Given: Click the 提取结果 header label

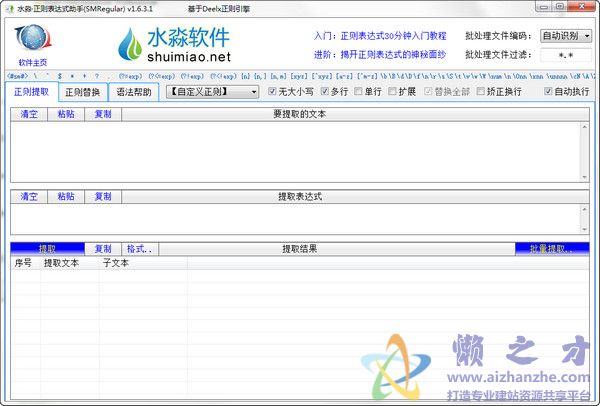Looking at the screenshot, I should point(300,249).
